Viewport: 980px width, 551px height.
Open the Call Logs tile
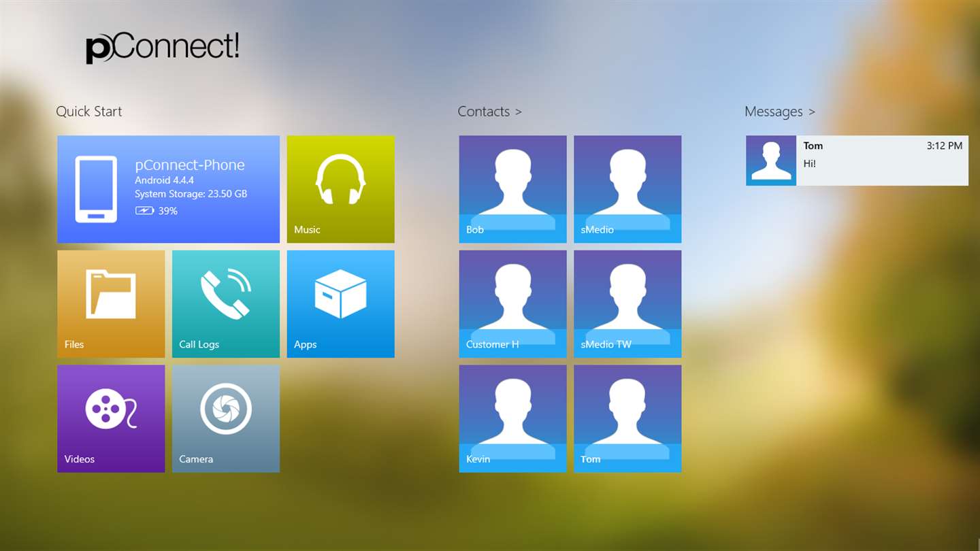click(x=225, y=303)
